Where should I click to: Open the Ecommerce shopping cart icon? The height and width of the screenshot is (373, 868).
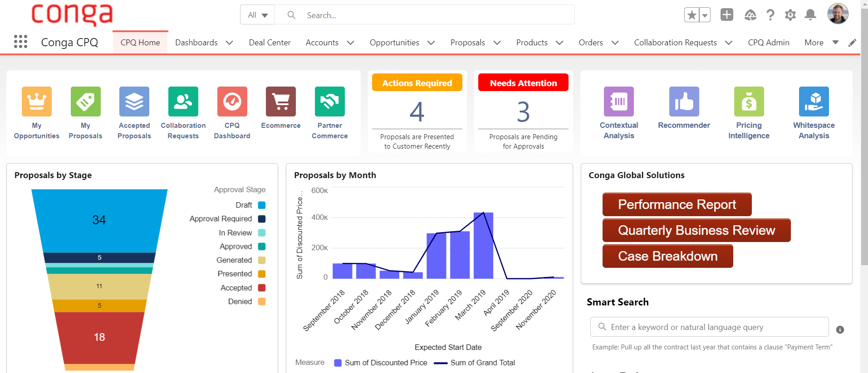(x=281, y=102)
